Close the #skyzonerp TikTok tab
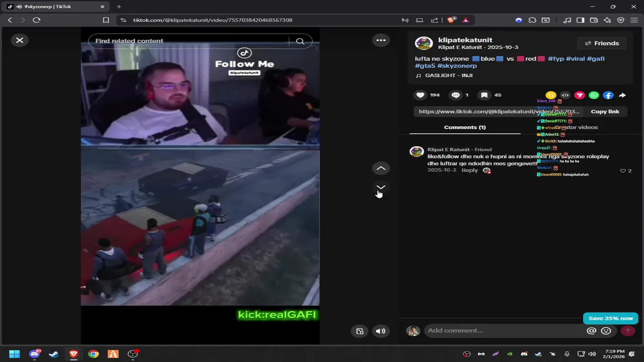This screenshot has width=644, height=362. 102,7
